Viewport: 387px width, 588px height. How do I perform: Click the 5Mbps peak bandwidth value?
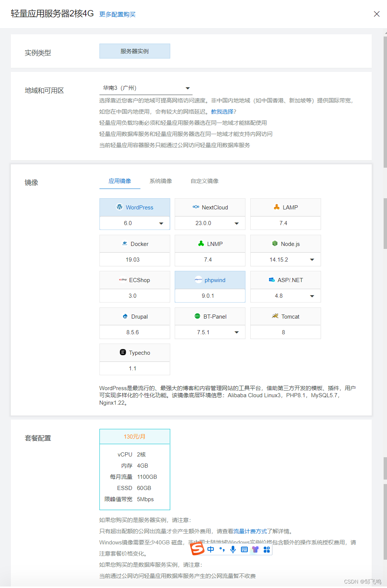tap(145, 499)
